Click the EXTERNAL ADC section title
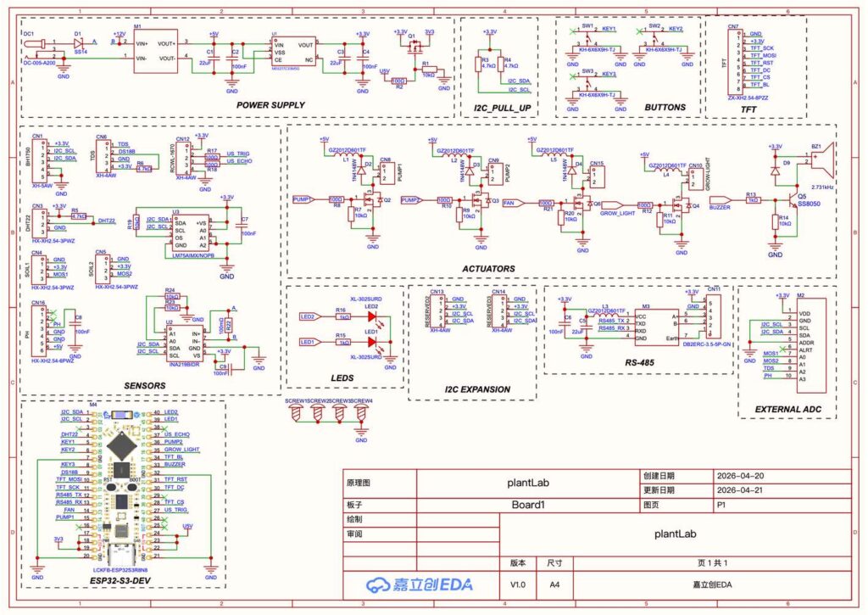This screenshot has width=868, height=615. coord(787,410)
